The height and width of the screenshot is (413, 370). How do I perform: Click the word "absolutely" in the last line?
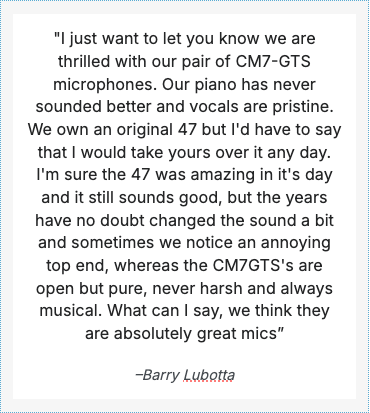pos(153,333)
